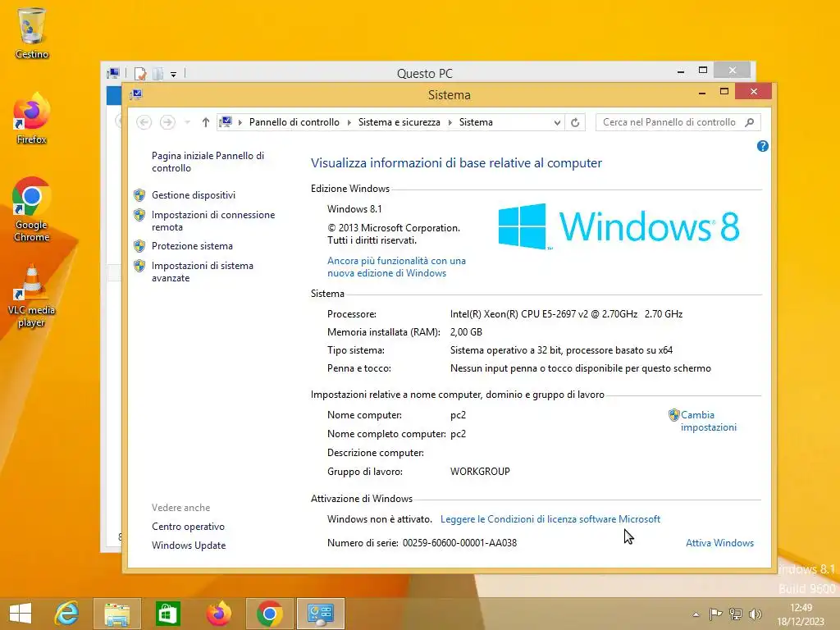Screen dimensions: 840x630
Task: Open Protezione sistema
Action: (x=192, y=246)
